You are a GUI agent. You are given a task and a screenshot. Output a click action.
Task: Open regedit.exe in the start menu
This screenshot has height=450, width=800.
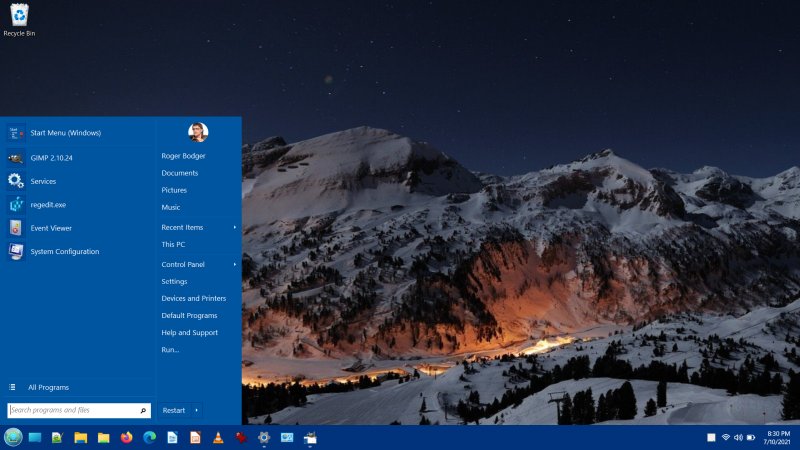click(48, 204)
